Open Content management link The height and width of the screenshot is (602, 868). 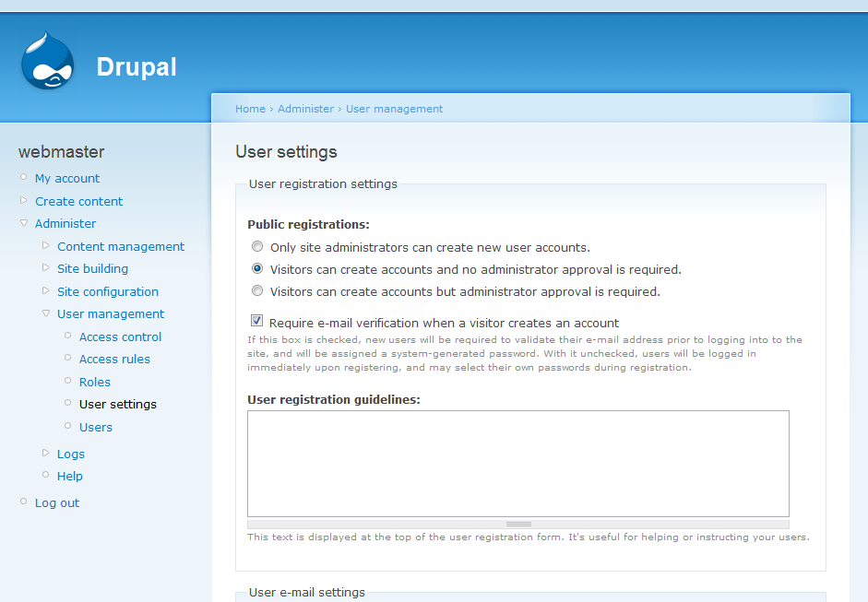pos(121,247)
